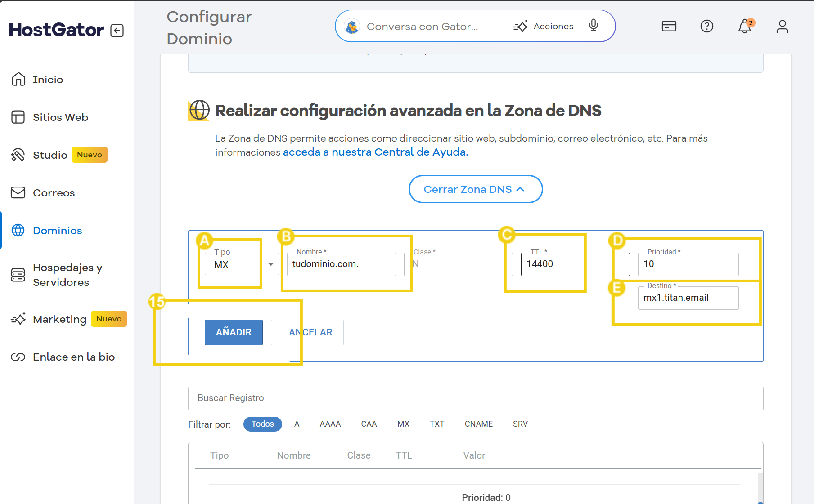Screen dimensions: 814x504
Task: Open the user profile icon
Action: (x=782, y=27)
